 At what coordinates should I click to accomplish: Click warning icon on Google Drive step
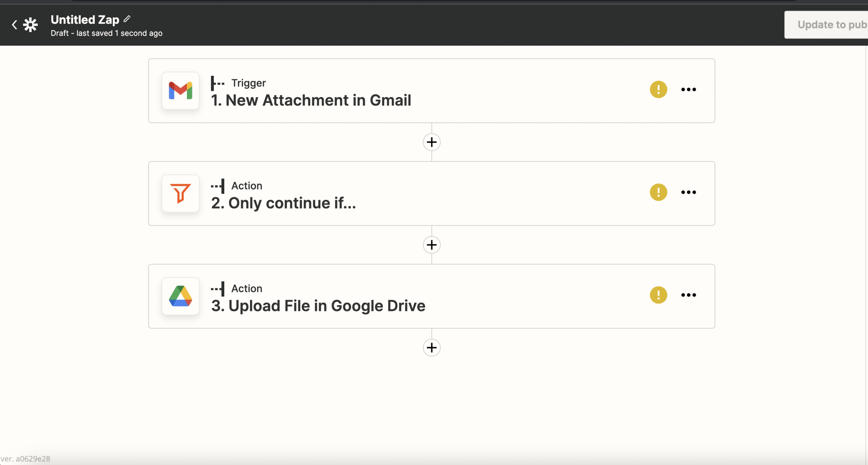pyautogui.click(x=658, y=295)
